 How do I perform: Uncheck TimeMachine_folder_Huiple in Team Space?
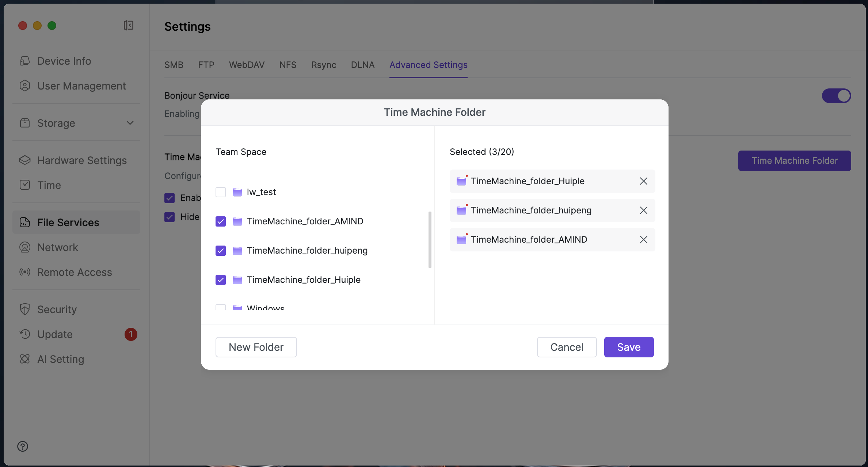(x=221, y=280)
